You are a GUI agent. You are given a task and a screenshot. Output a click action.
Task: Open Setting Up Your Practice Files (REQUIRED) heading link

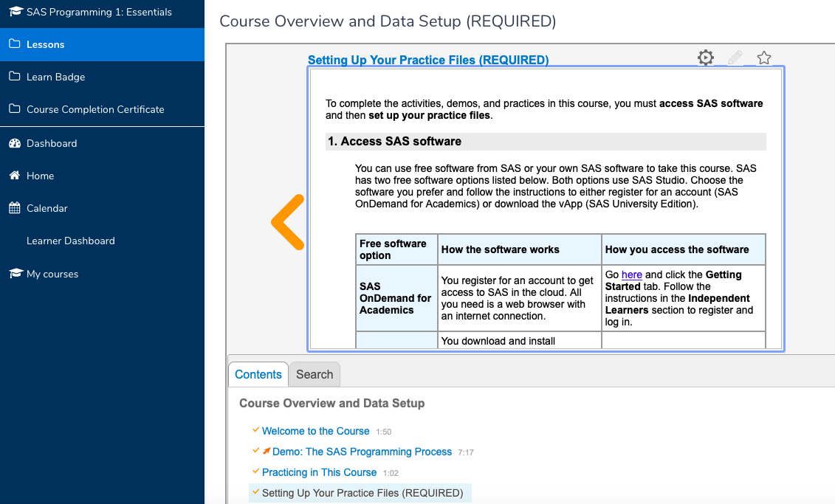pyautogui.click(x=429, y=60)
